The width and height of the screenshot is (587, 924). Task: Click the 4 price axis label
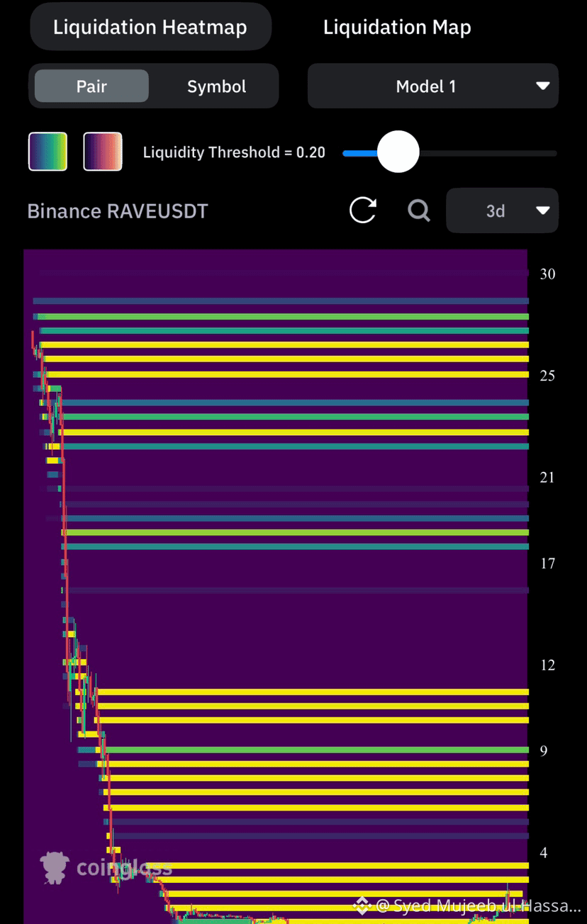pos(544,853)
